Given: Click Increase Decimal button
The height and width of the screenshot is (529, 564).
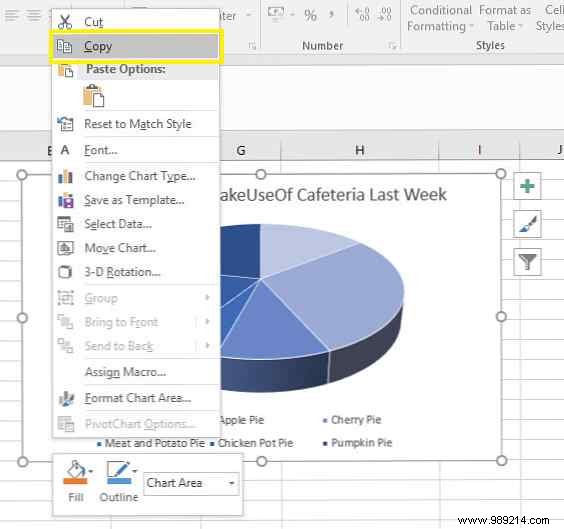Looking at the screenshot, I should tap(363, 15).
